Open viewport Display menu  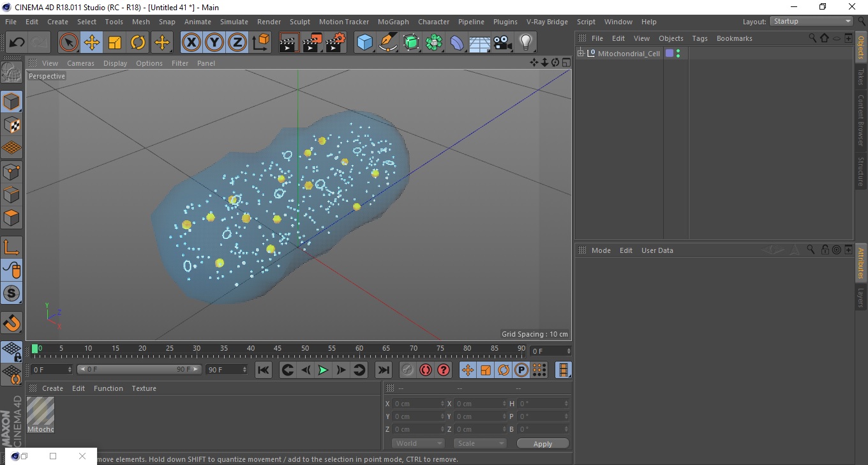click(115, 63)
